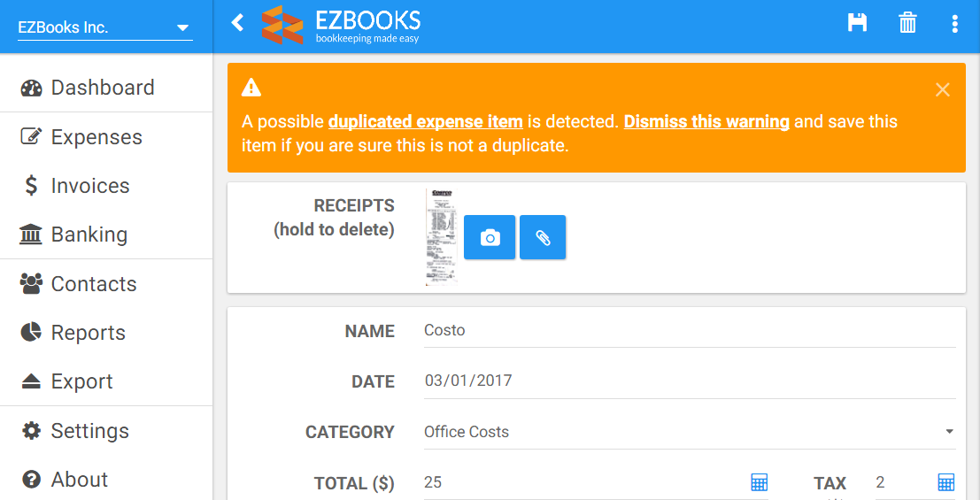View the Costco receipt thumbnail

(441, 237)
